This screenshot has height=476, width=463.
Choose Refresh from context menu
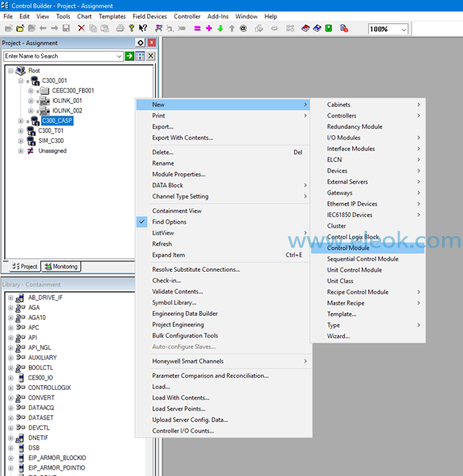click(x=223, y=244)
